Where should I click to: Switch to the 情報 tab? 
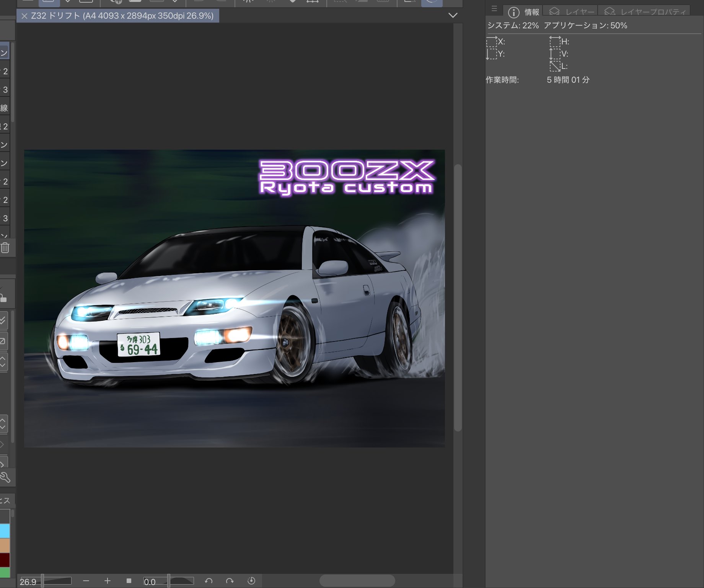(523, 12)
